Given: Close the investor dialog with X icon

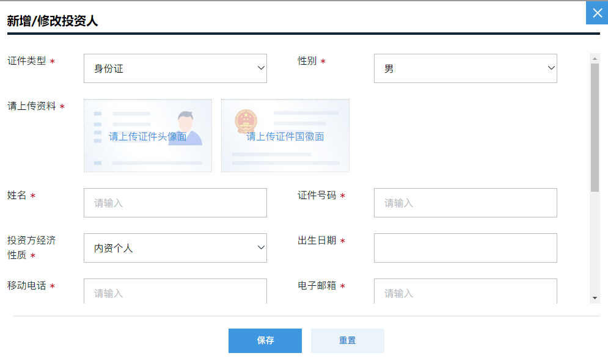Looking at the screenshot, I should 597,13.
